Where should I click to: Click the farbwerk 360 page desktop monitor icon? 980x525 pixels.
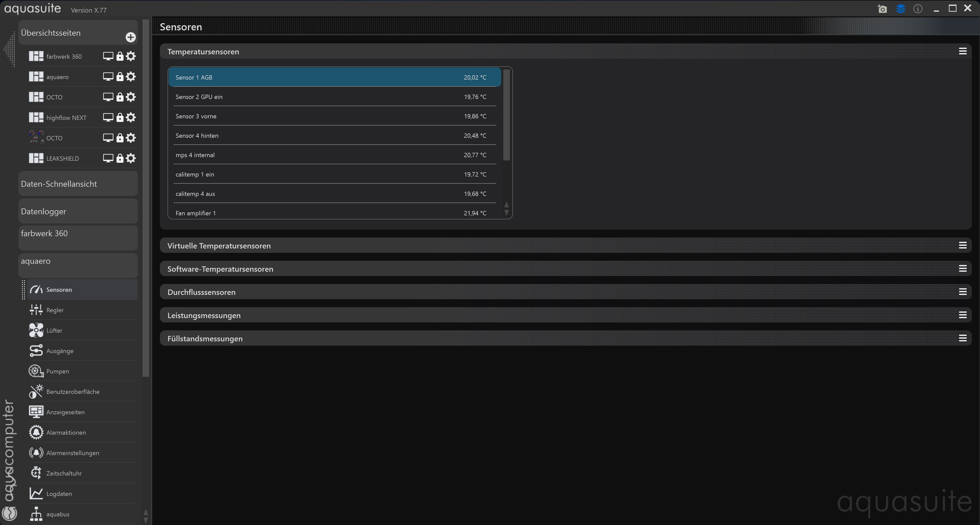(108, 56)
